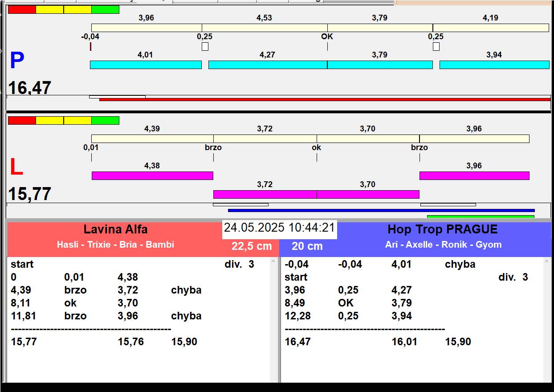Select the cyan bar labeled 3,94

(x=494, y=65)
